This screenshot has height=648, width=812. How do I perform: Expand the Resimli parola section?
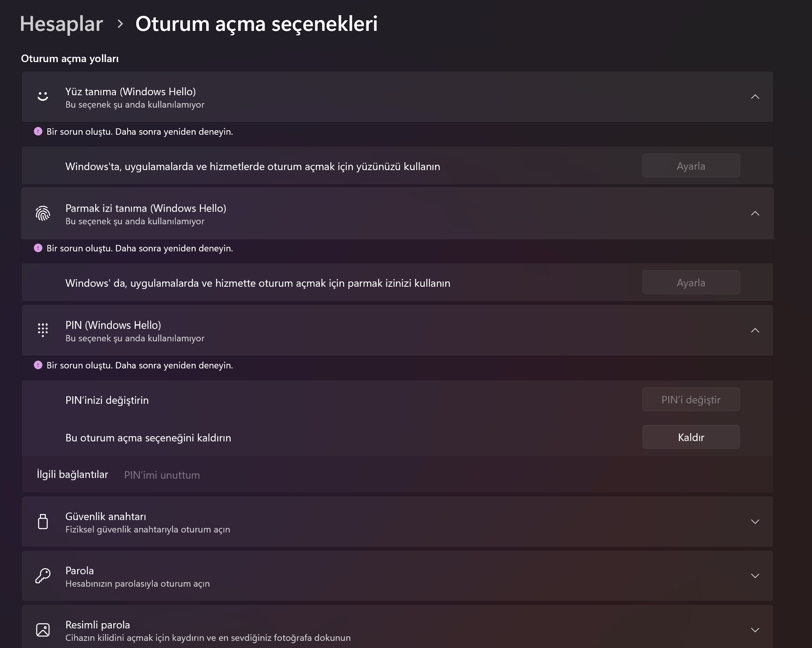[x=755, y=630]
